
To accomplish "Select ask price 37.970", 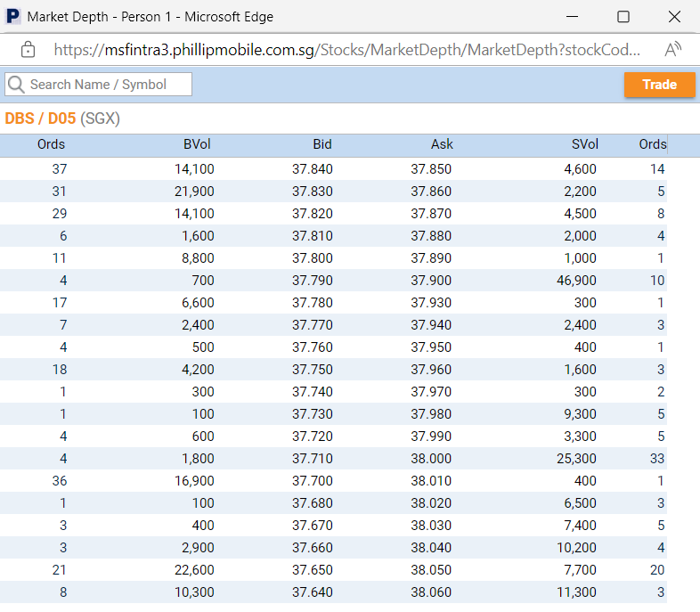I will point(431,392).
